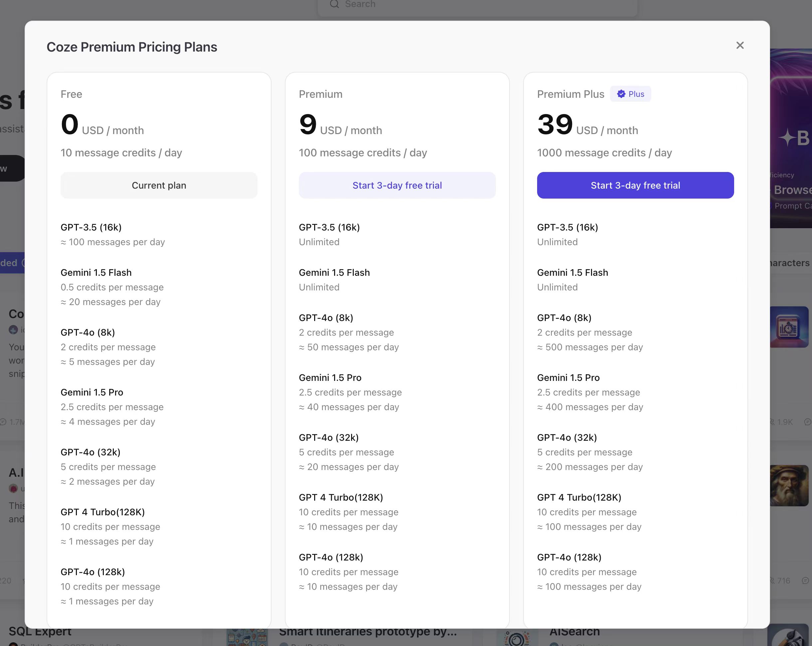812x646 pixels.
Task: Start 3-day free trial for Premium Plus
Action: (635, 185)
